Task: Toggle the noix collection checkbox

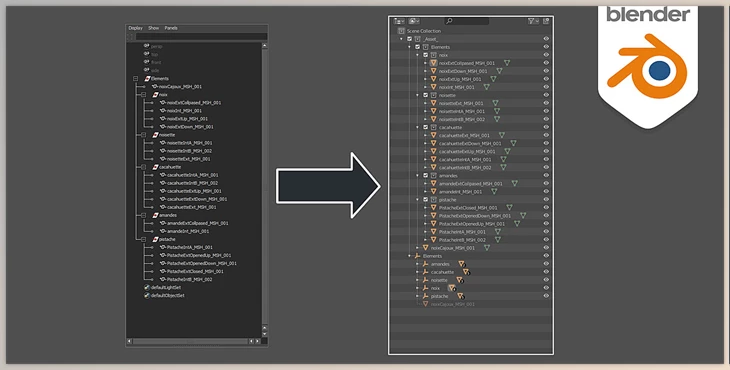Action: point(426,55)
